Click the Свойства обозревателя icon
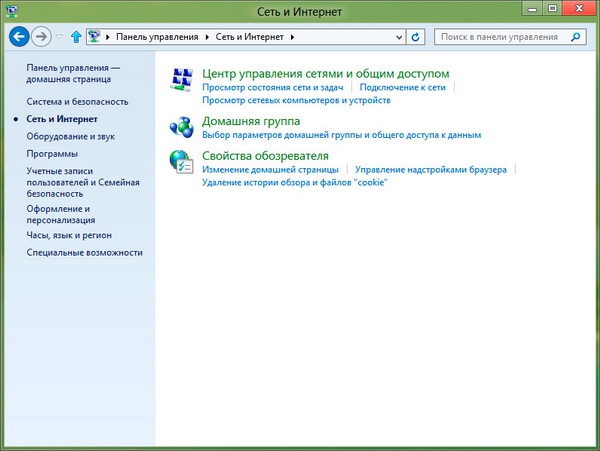Viewport: 600px width, 451px height. (182, 163)
